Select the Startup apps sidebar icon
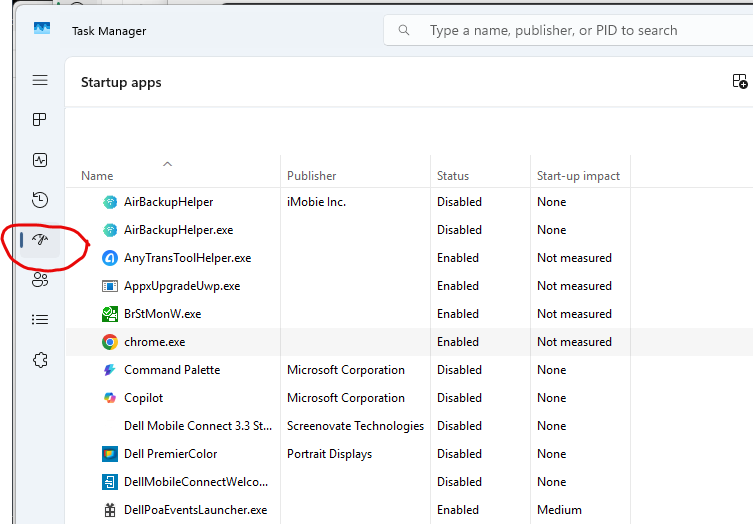This screenshot has height=524, width=753. (x=40, y=239)
